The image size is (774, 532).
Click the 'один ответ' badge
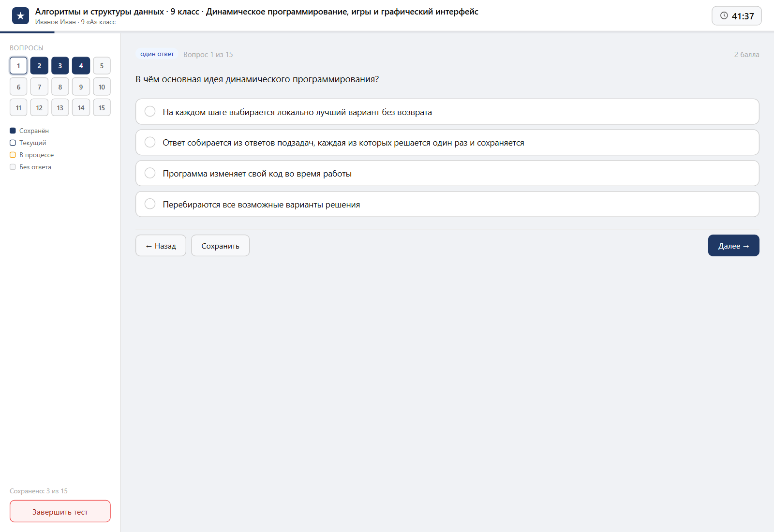(157, 54)
